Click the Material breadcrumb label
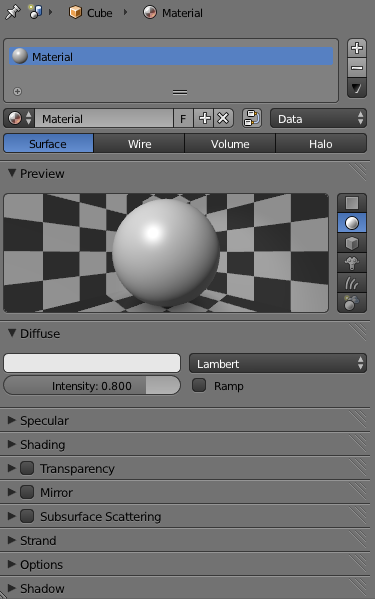Image resolution: width=375 pixels, height=599 pixels. (x=182, y=13)
